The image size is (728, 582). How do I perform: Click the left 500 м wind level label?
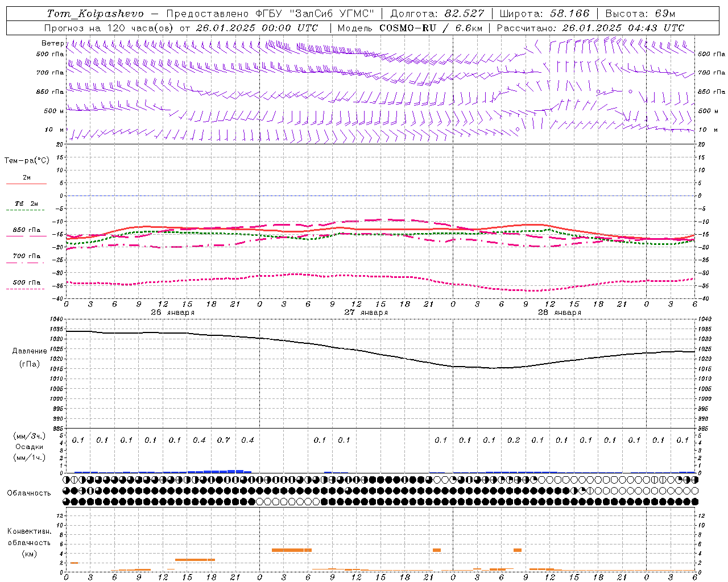53,111
